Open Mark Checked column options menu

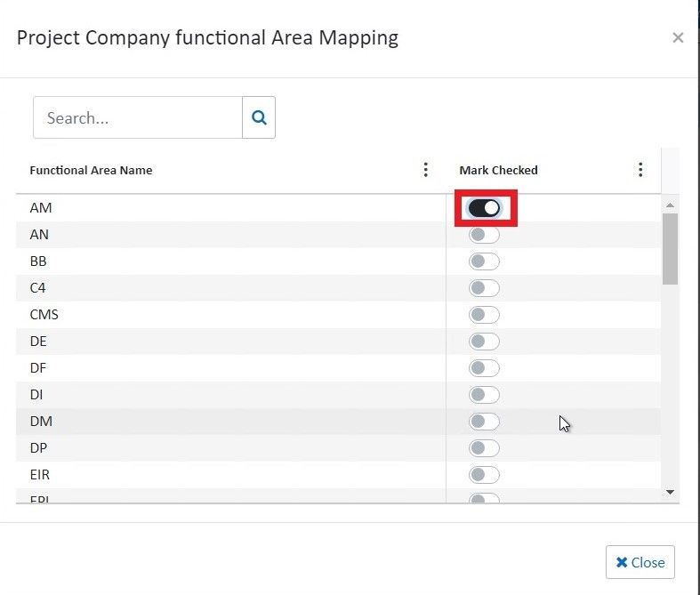point(640,170)
